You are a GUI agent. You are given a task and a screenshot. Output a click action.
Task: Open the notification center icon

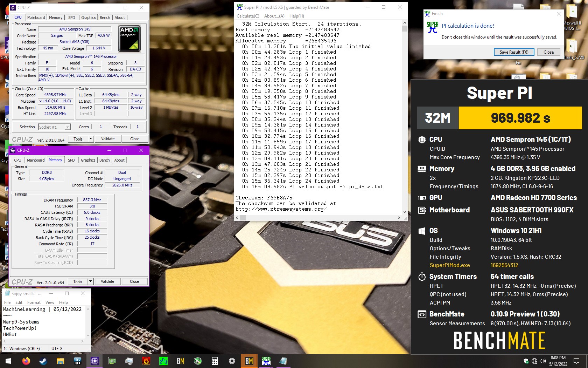coord(576,361)
